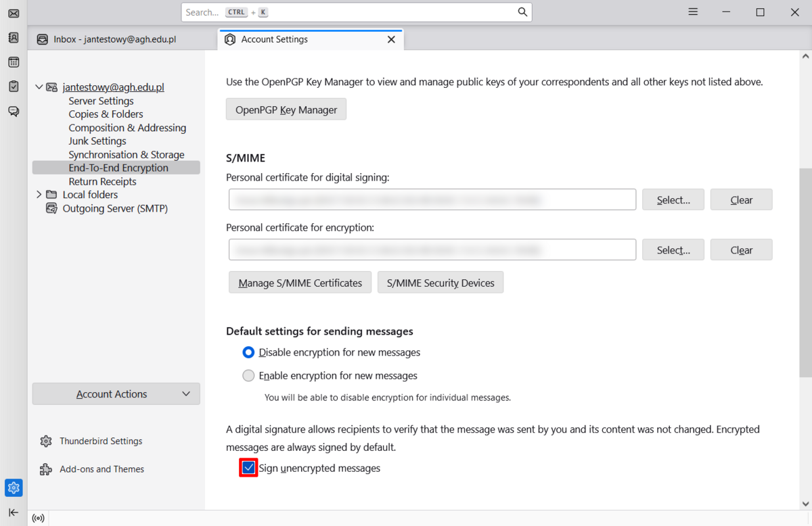Close the Account Settings tab
The image size is (812, 526).
(391, 39)
